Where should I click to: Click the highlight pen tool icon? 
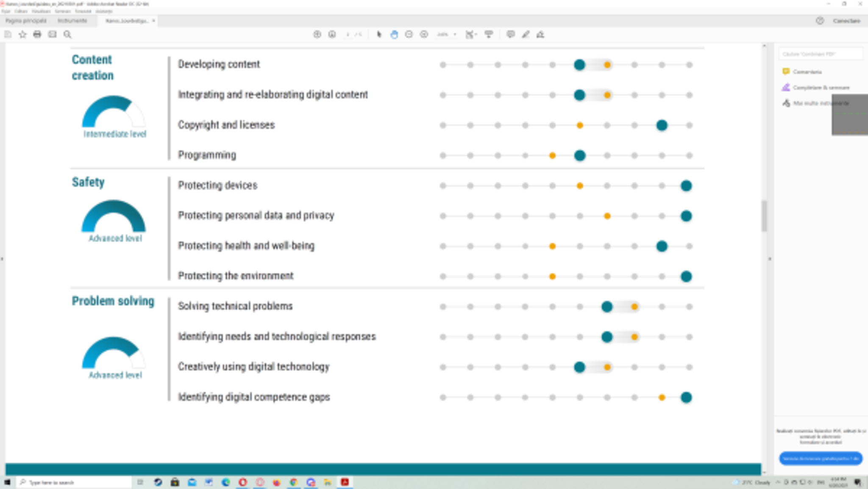coord(526,34)
